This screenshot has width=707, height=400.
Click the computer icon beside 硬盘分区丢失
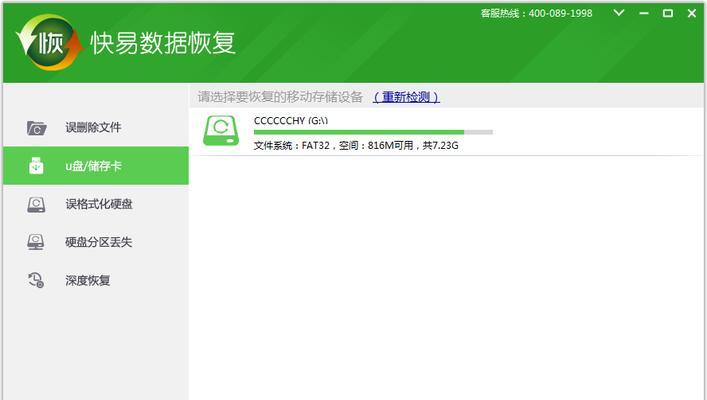coord(36,242)
